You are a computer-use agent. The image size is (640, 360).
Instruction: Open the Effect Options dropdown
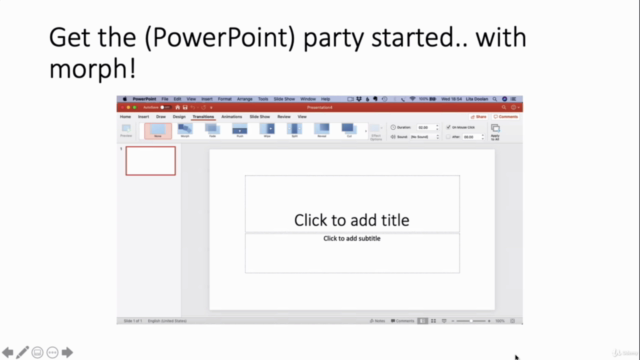[376, 132]
